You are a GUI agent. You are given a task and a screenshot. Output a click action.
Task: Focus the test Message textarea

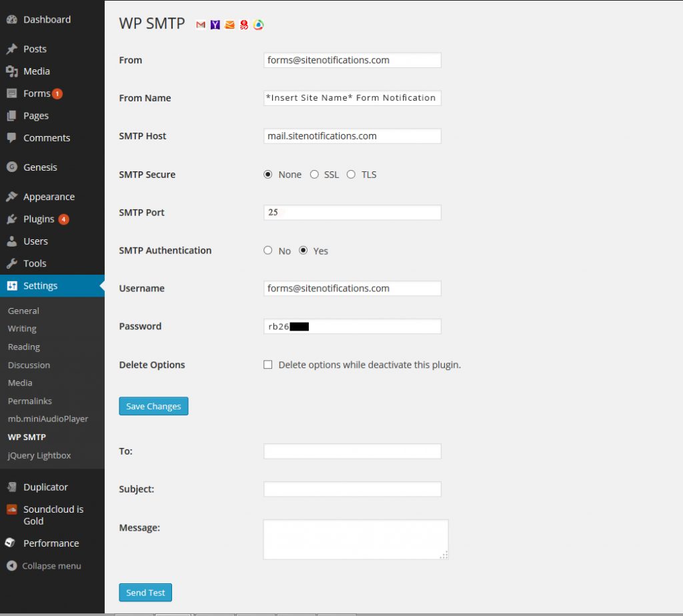(x=356, y=539)
